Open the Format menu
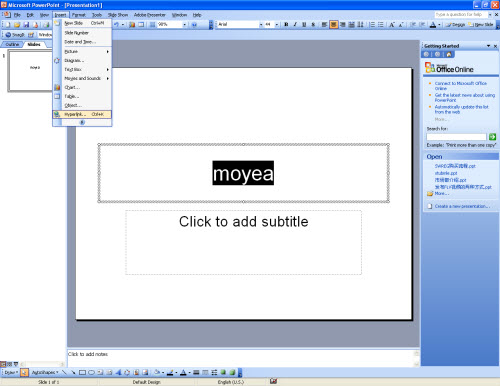This screenshot has height=386, width=500. [x=79, y=15]
